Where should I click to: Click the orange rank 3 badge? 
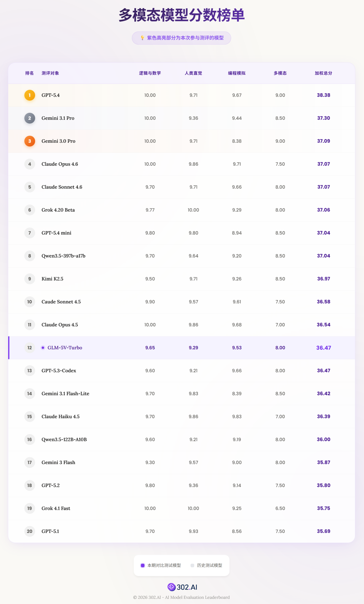tap(30, 141)
